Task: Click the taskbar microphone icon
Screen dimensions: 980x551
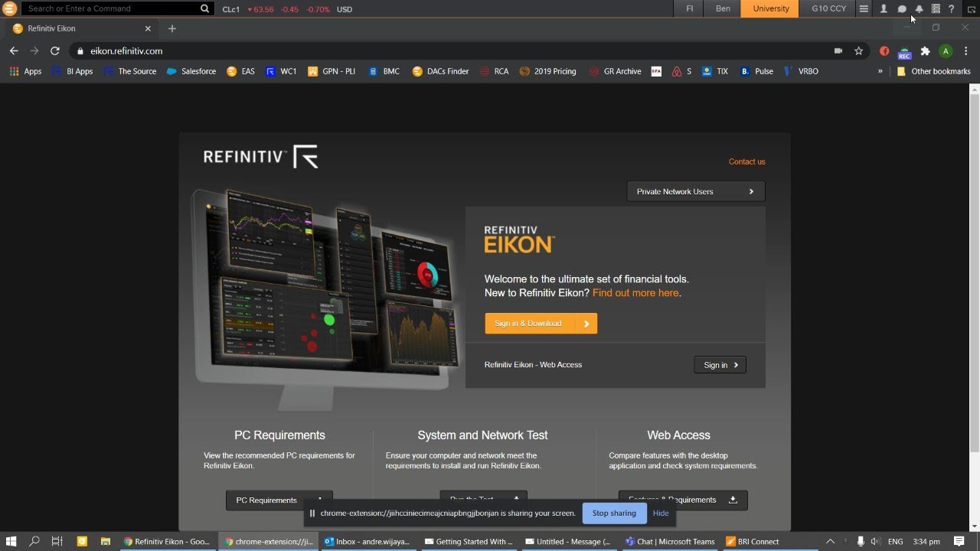Action: [x=861, y=541]
